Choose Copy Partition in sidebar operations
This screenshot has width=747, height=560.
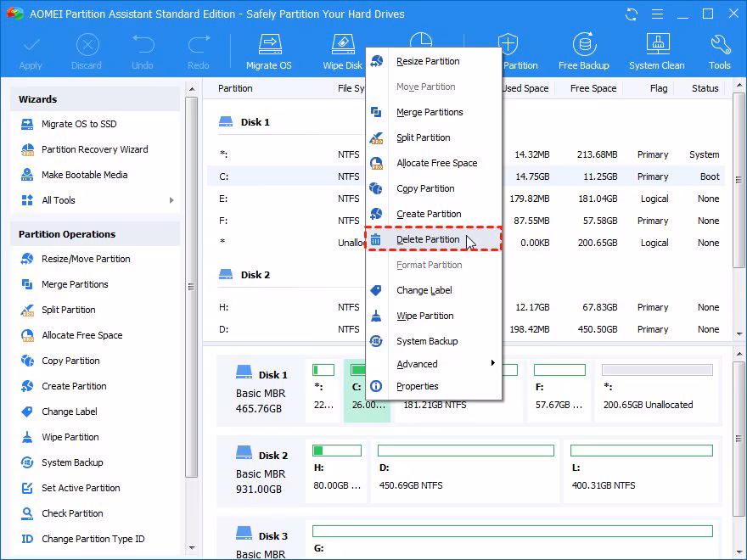(70, 361)
